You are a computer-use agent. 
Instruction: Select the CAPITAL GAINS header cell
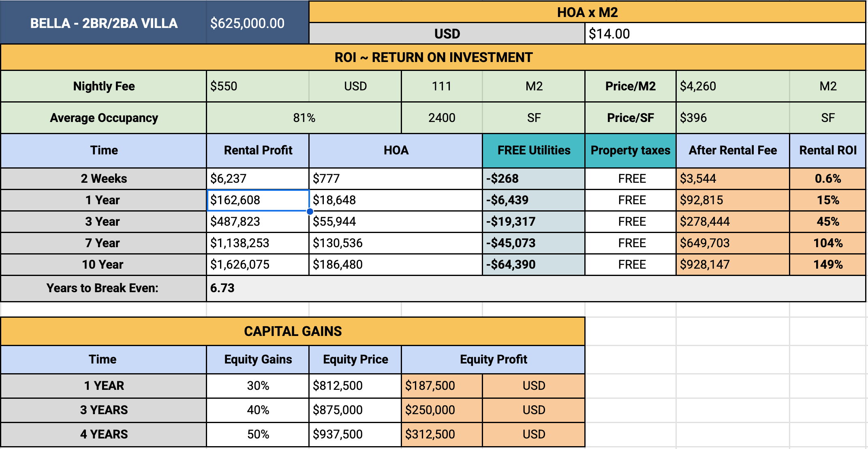293,331
